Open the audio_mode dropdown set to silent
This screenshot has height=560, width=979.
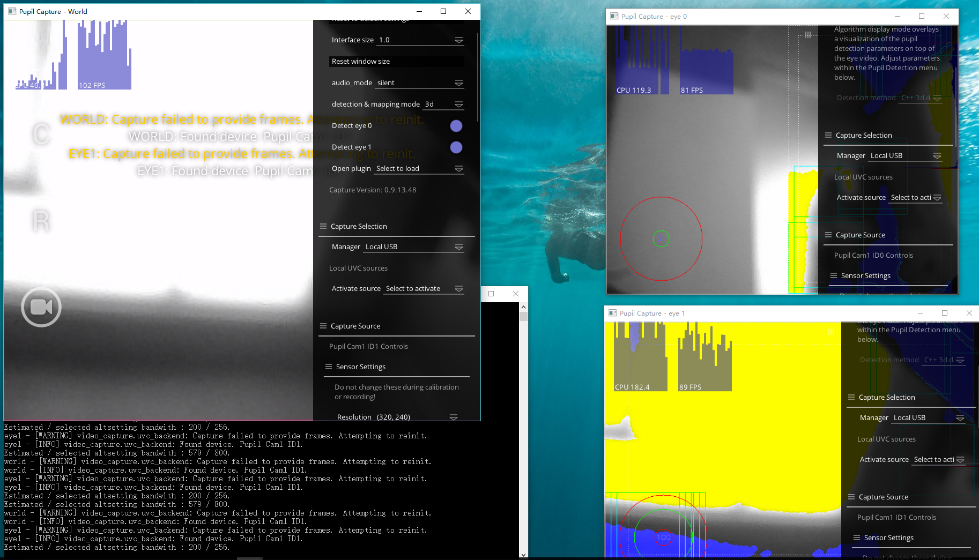419,83
